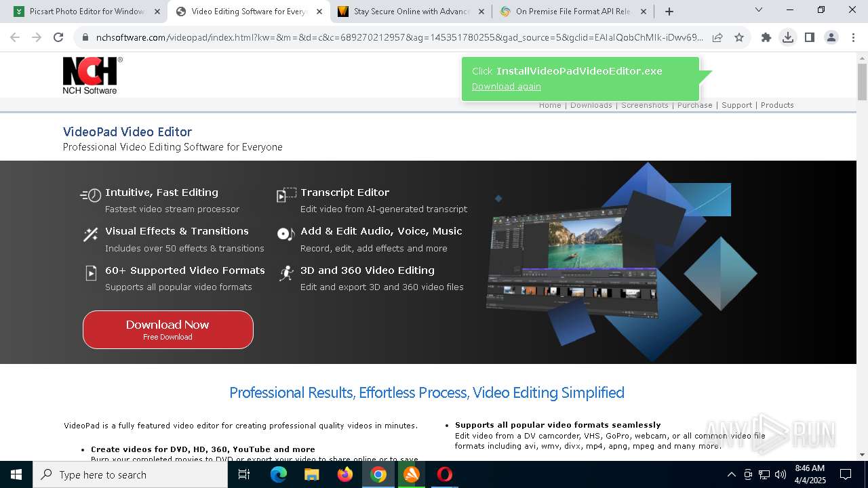Reload the page with refresh icon
868x488 pixels.
pyautogui.click(x=58, y=37)
